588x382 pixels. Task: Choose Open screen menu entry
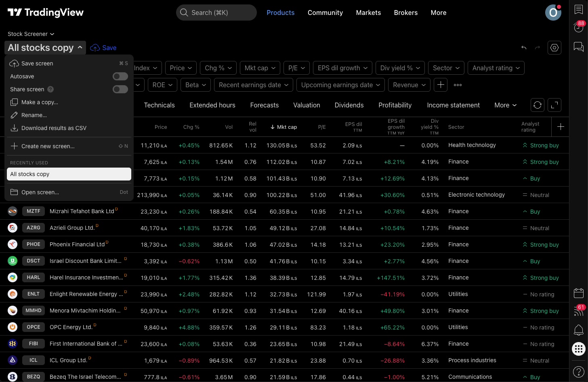69,192
